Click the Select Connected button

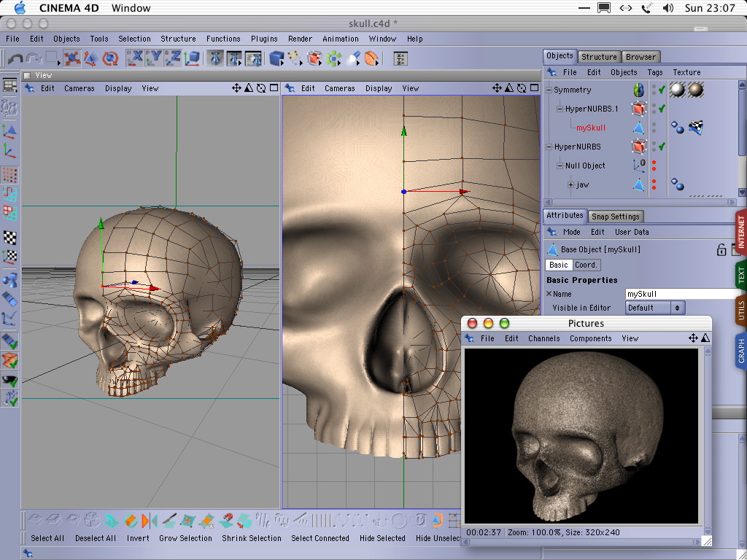[320, 538]
